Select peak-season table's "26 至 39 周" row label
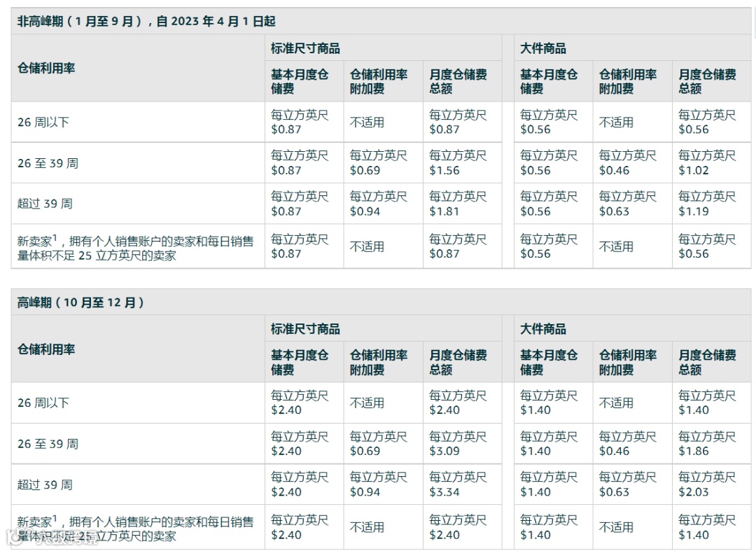 click(x=48, y=443)
